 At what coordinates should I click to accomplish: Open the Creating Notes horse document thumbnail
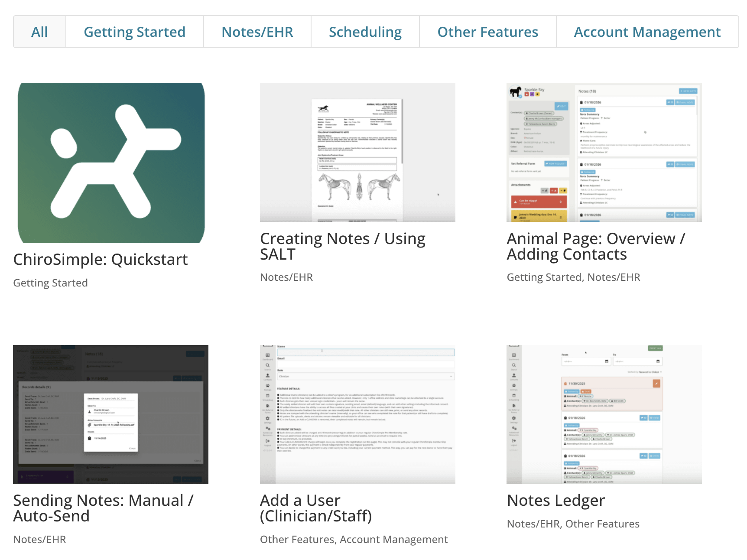pyautogui.click(x=357, y=152)
